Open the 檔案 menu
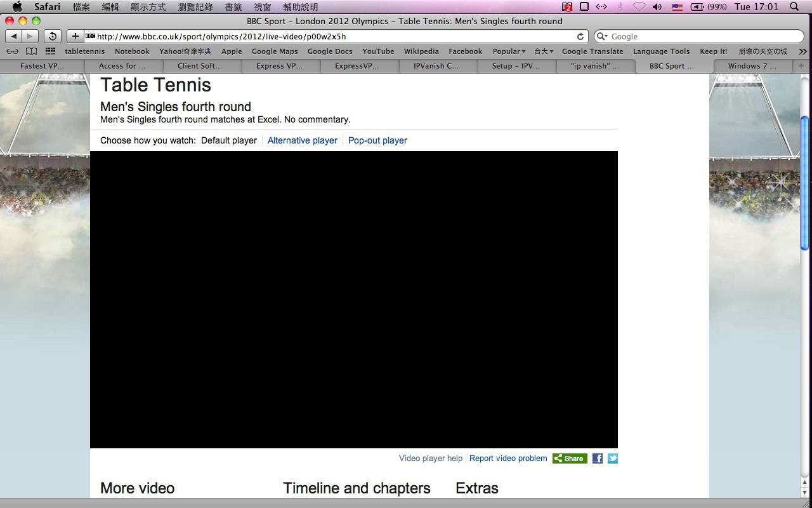The image size is (812, 508). pos(81,7)
